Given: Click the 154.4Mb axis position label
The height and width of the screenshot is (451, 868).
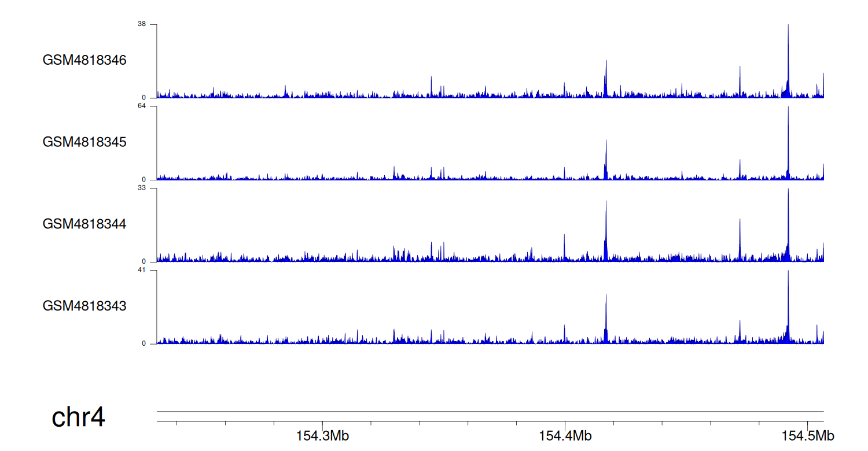Looking at the screenshot, I should (565, 436).
